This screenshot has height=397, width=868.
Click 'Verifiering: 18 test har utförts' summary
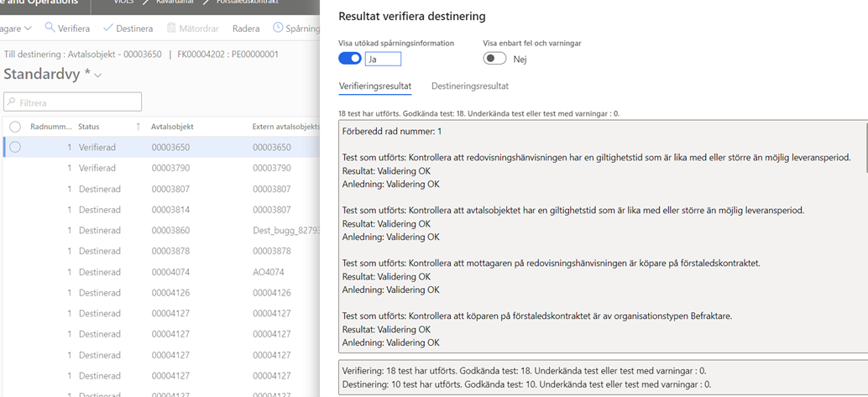(524, 371)
